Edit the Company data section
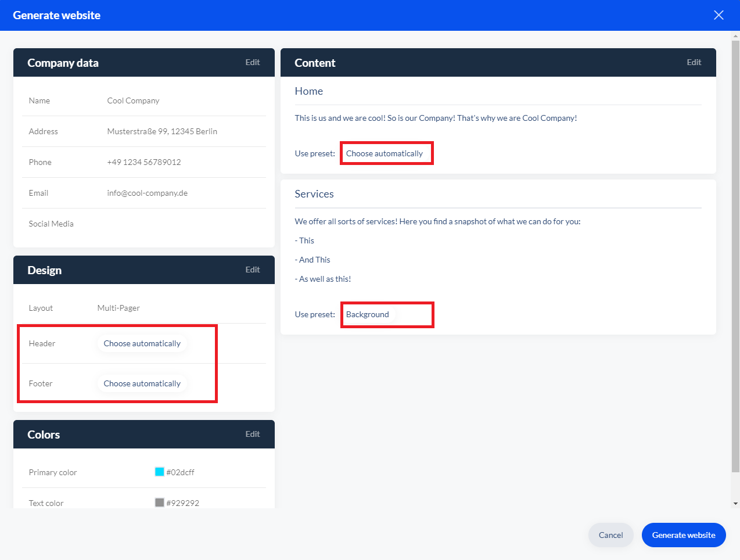 point(252,62)
